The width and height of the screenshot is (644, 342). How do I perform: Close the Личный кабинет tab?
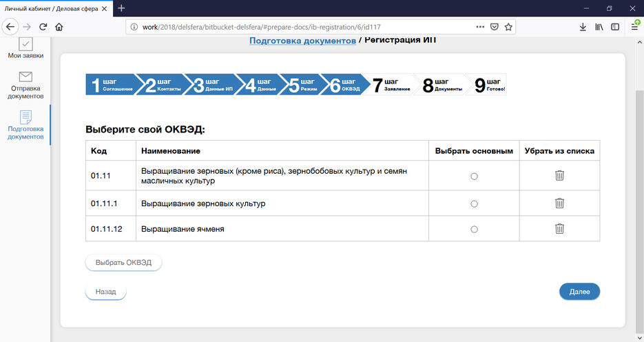tap(104, 9)
